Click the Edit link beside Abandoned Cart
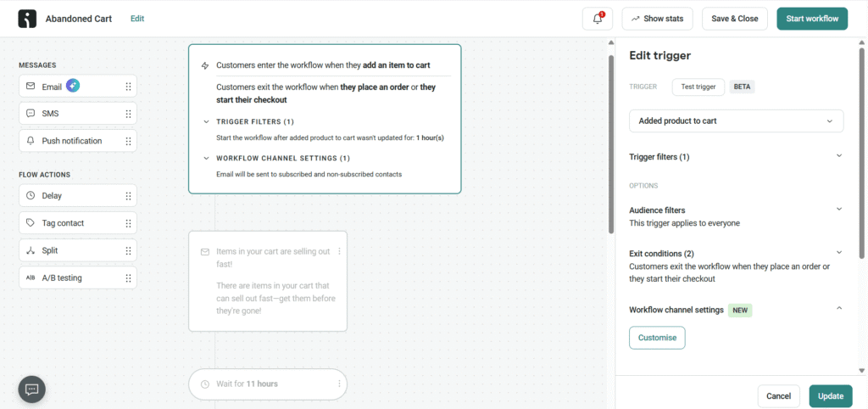The width and height of the screenshot is (868, 409). [137, 19]
